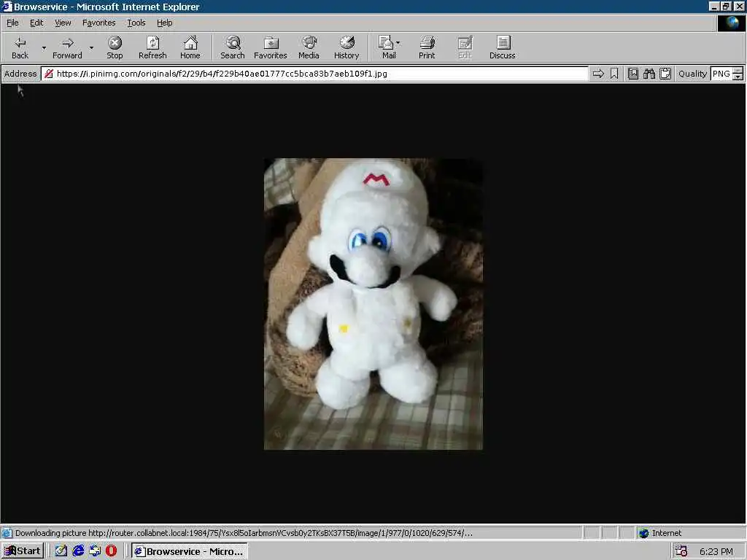Go back with the Back toolbar button
Viewport: 747px width, 560px height.
[x=20, y=47]
